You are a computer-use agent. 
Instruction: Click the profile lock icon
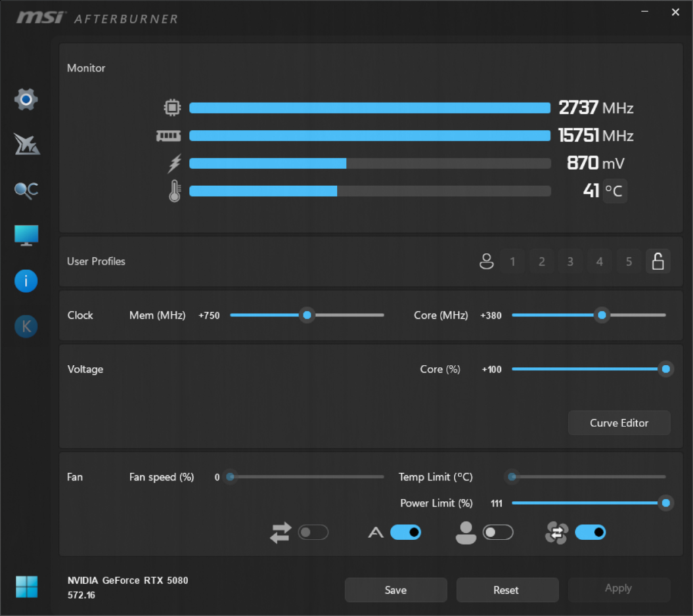tap(658, 261)
